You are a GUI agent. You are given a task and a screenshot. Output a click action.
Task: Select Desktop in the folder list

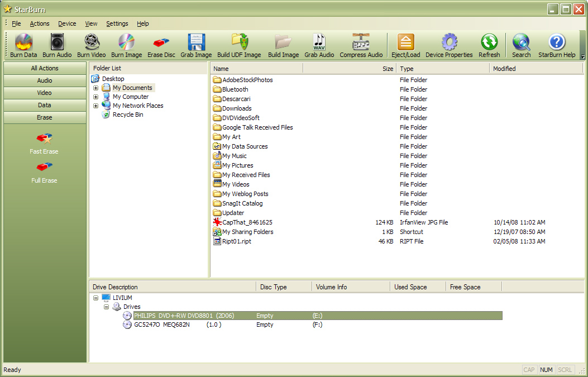[x=108, y=79]
